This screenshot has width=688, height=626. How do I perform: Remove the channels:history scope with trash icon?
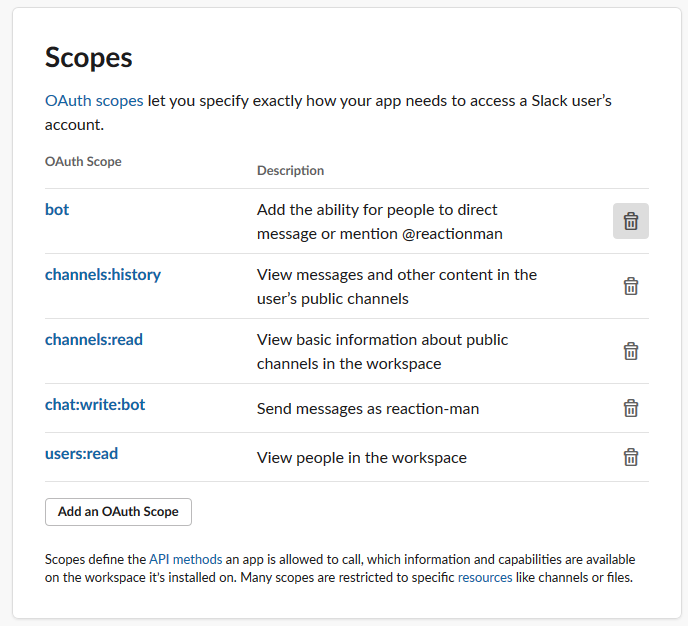click(631, 286)
